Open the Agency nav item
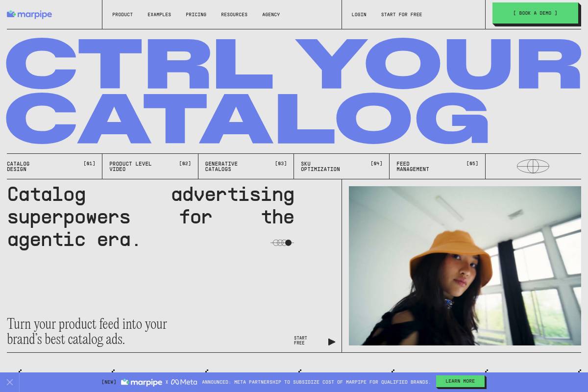The image size is (588, 392). (271, 15)
